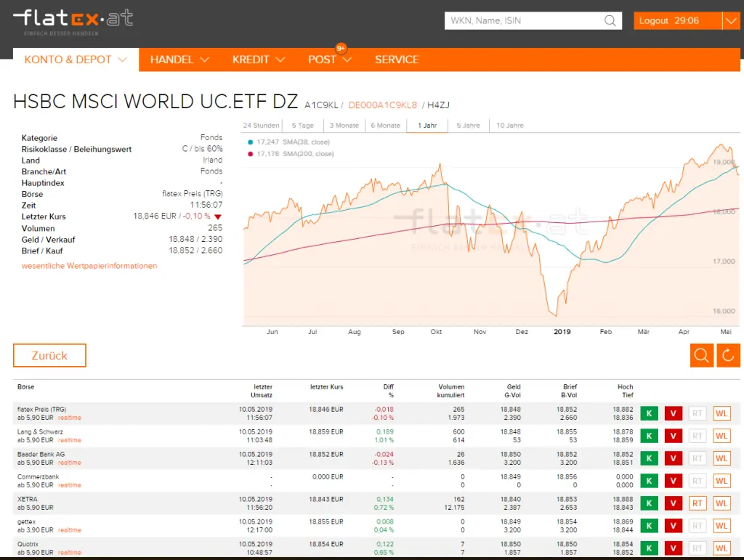Click red V sell for Baader Bank AG
The width and height of the screenshot is (744, 560).
(674, 458)
